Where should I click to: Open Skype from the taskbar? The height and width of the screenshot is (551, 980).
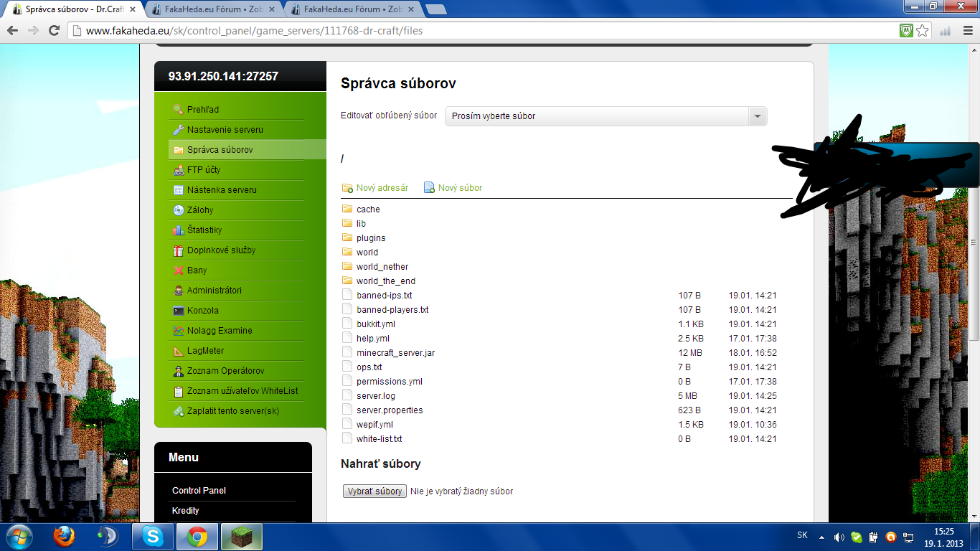pos(153,537)
